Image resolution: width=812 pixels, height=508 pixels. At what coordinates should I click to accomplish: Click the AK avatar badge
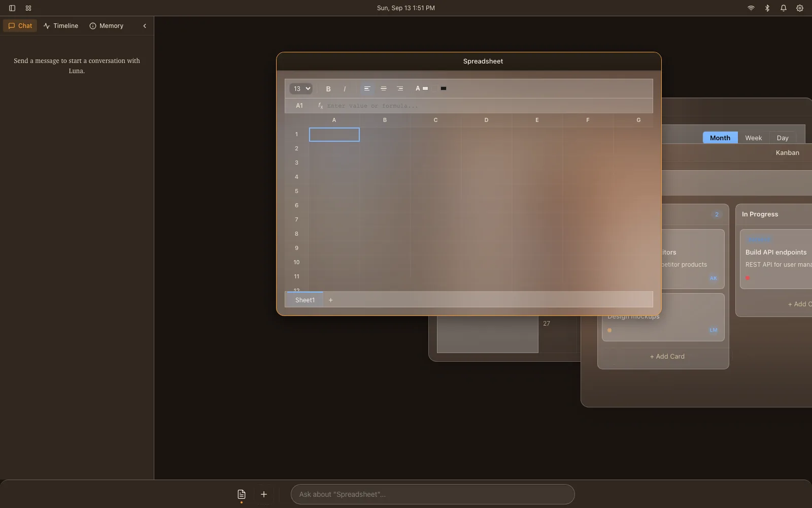point(714,278)
